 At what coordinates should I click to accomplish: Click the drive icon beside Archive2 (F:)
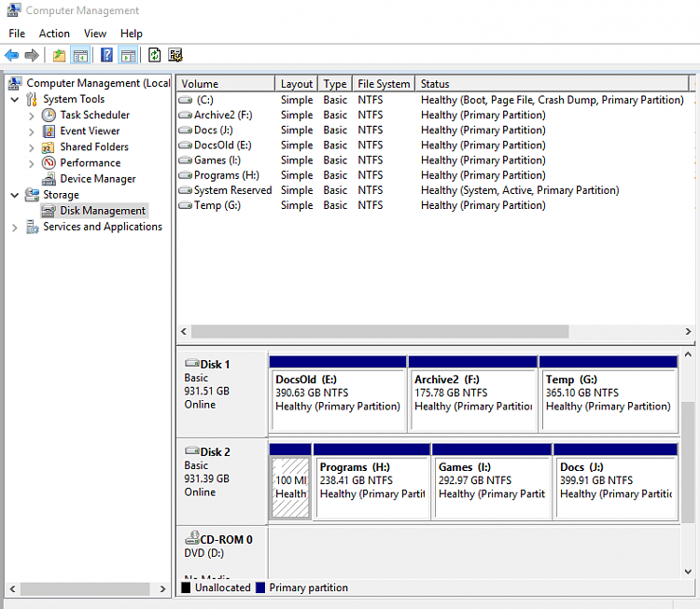click(186, 115)
